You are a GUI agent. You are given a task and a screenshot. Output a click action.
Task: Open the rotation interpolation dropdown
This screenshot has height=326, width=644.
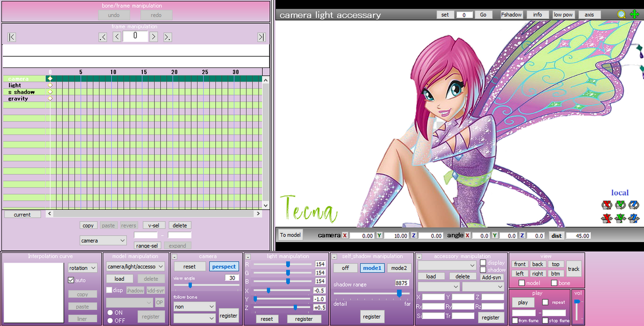click(x=83, y=268)
